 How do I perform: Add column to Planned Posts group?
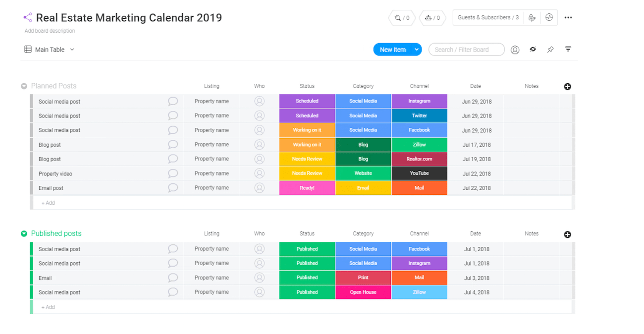coord(568,87)
